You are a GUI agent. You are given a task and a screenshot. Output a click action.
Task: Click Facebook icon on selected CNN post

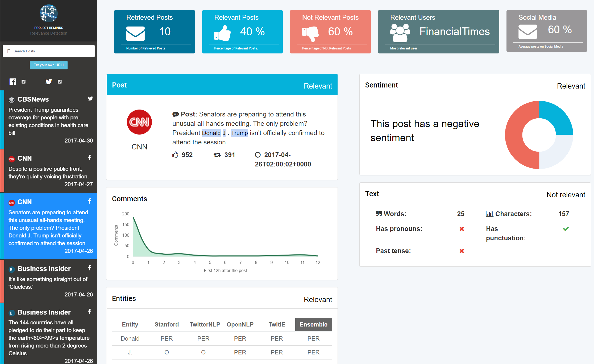(90, 201)
